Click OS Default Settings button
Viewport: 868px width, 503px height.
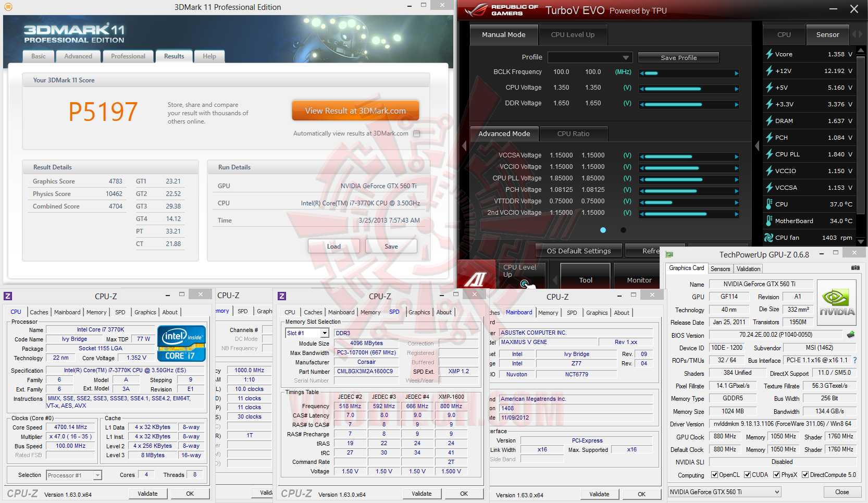point(578,251)
